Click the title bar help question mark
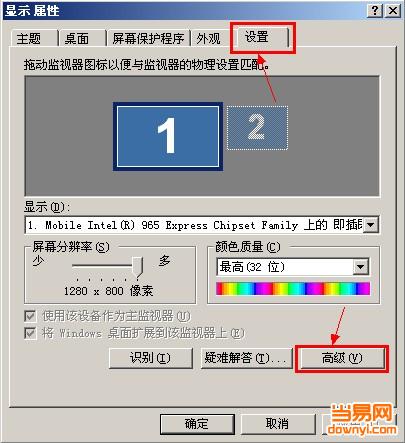The image size is (405, 443). pos(375,11)
